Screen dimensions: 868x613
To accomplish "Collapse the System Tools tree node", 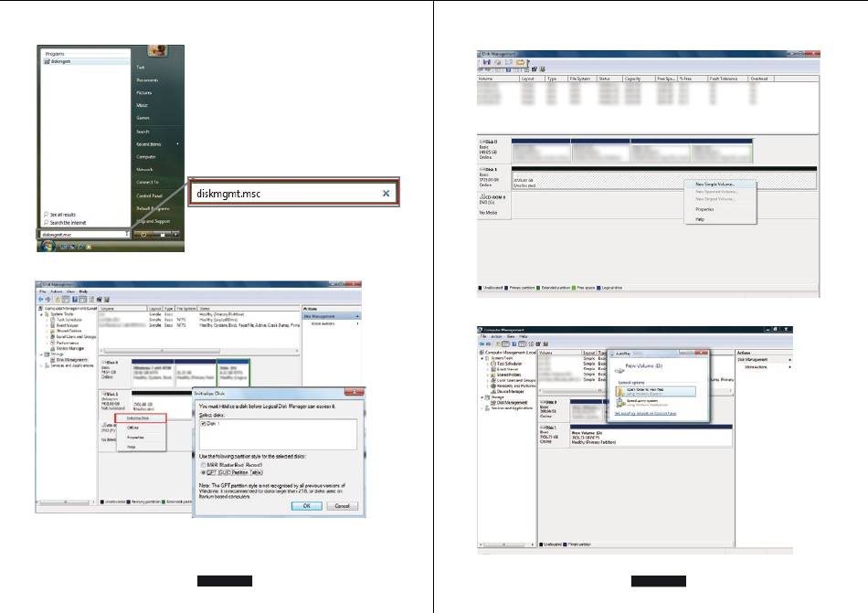I will (x=41, y=314).
